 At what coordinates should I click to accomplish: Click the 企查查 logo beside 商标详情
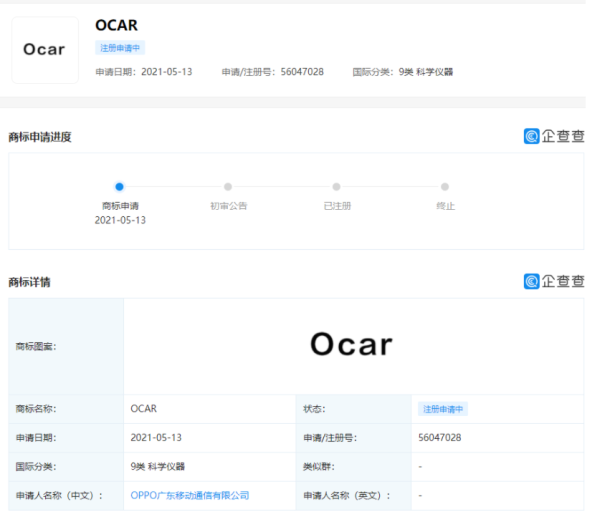(x=554, y=282)
